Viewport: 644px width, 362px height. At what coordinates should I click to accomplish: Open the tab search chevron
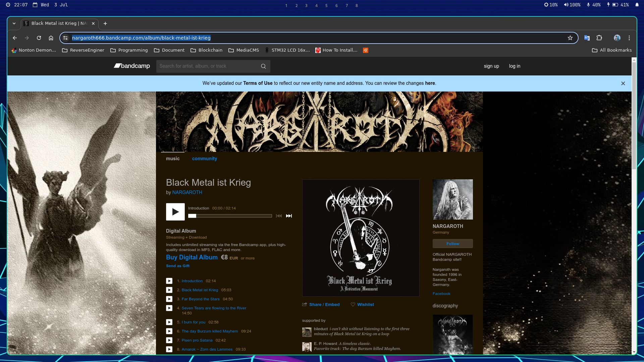coord(14,23)
